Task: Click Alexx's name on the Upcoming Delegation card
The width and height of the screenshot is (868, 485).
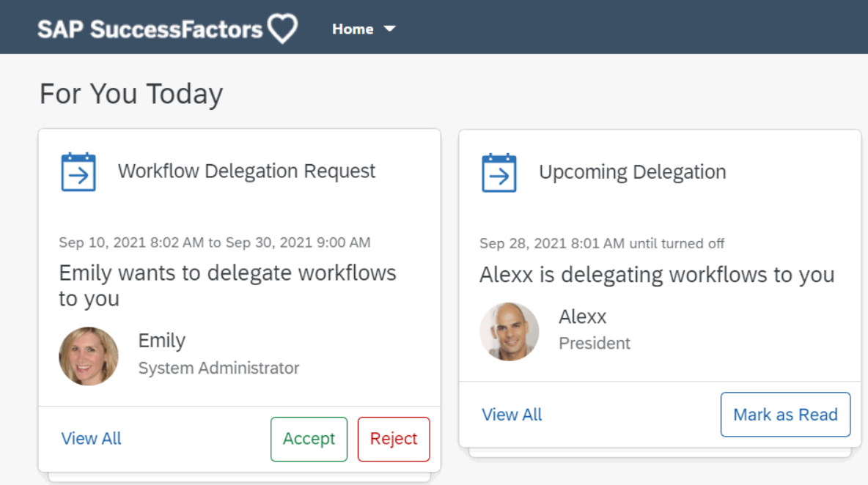Action: pyautogui.click(x=583, y=316)
